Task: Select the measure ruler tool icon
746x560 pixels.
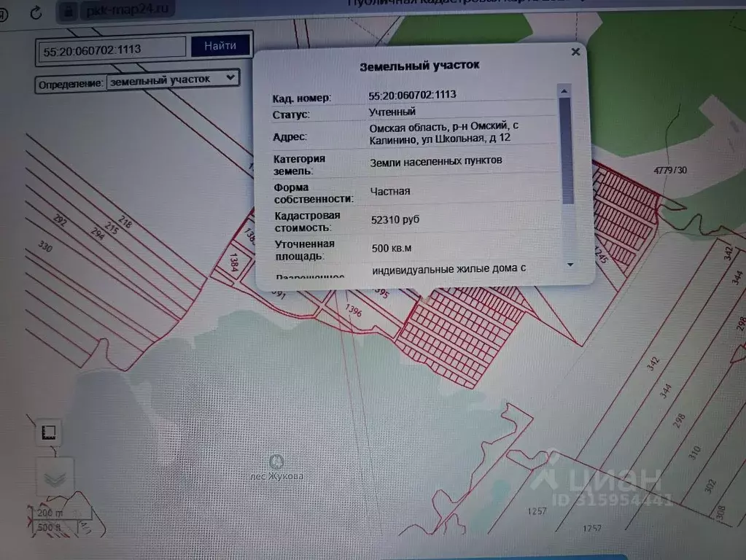Action: [49, 432]
